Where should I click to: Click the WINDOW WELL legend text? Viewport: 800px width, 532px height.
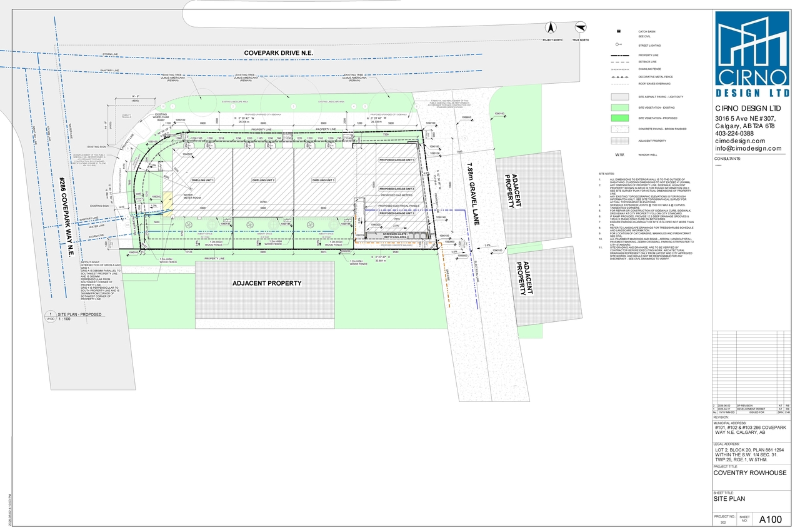[x=647, y=156]
